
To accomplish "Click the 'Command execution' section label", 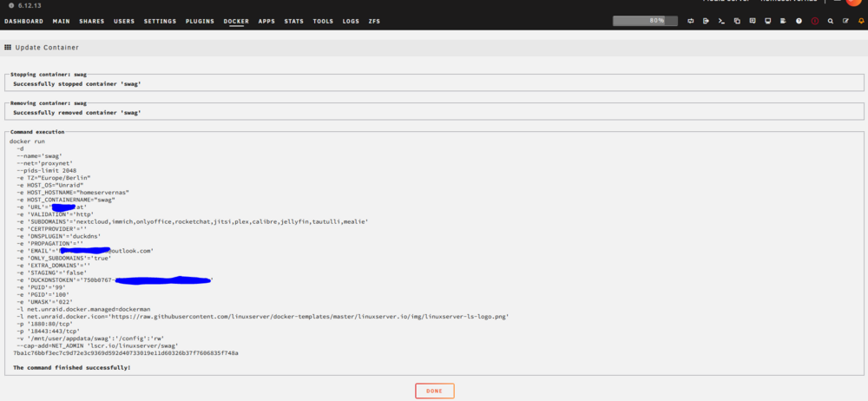I will click(x=37, y=132).
